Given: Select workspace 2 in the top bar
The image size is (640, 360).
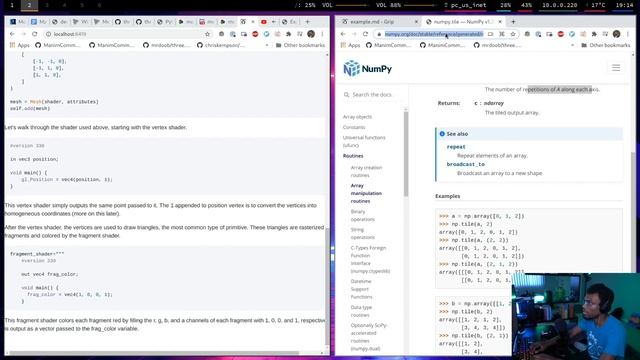Looking at the screenshot, I should (29, 5).
